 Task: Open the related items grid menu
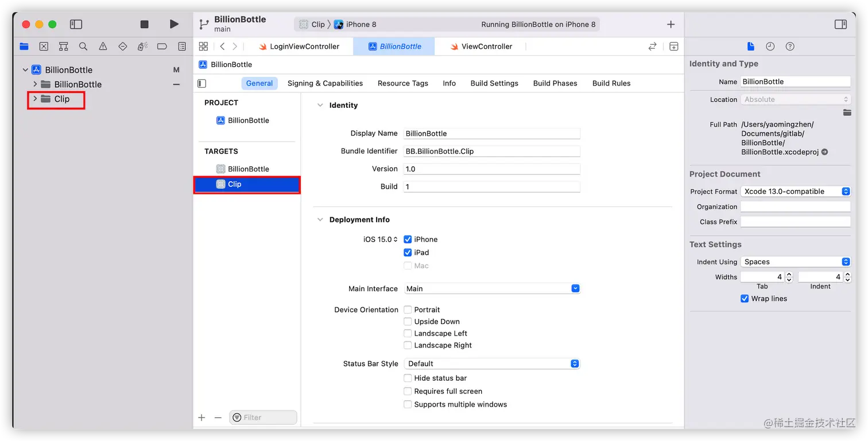click(x=203, y=46)
